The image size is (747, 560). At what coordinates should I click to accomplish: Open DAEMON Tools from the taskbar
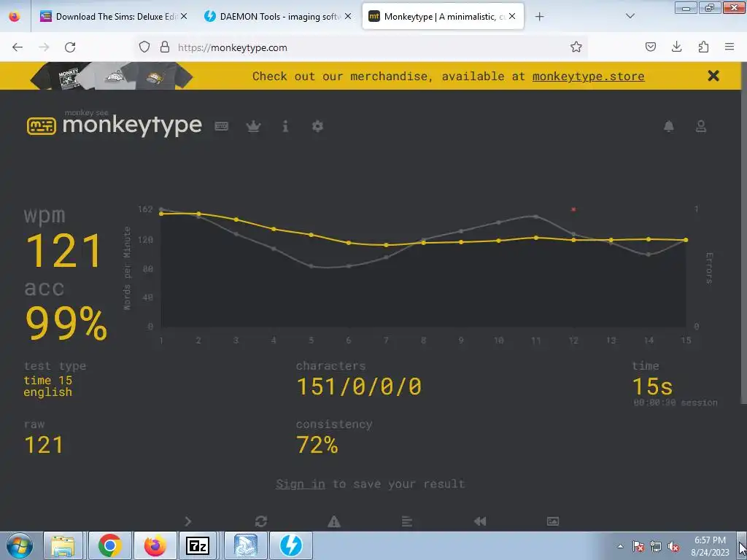point(290,545)
